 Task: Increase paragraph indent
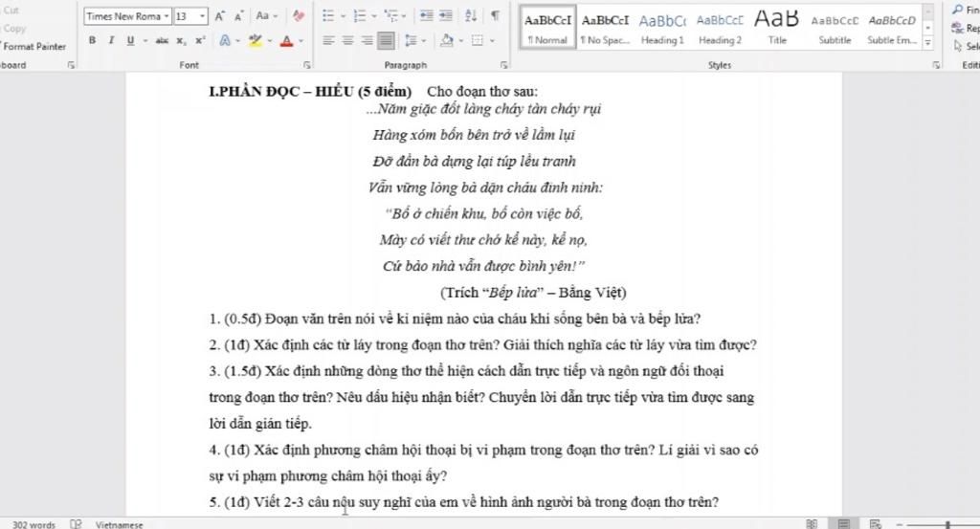pyautogui.click(x=446, y=15)
